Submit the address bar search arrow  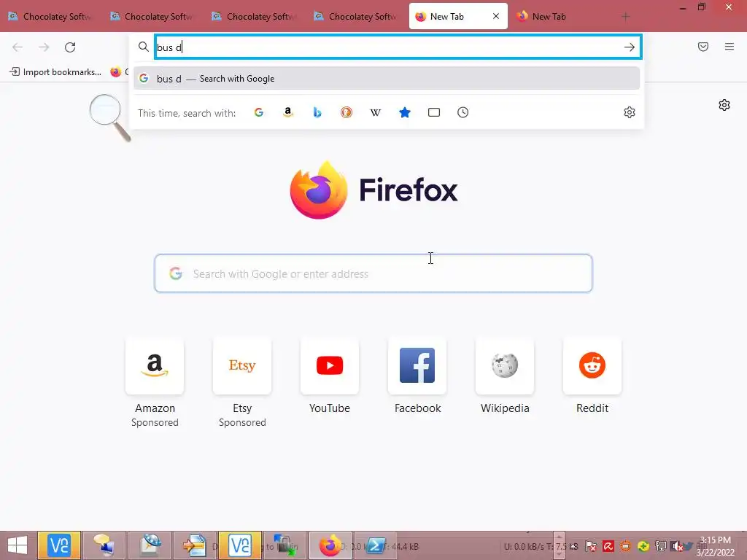630,47
